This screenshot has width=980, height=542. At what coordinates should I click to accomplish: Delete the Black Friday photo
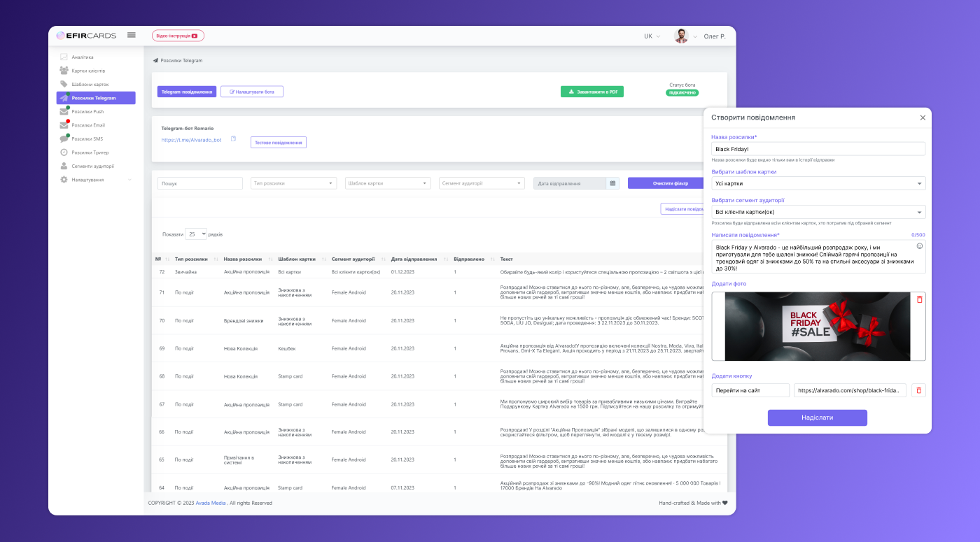coord(919,299)
